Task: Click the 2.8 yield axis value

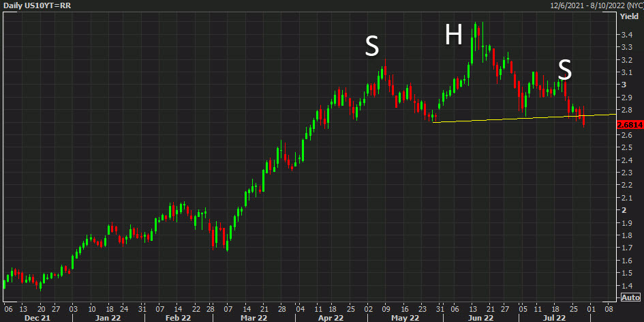Action: (x=626, y=111)
